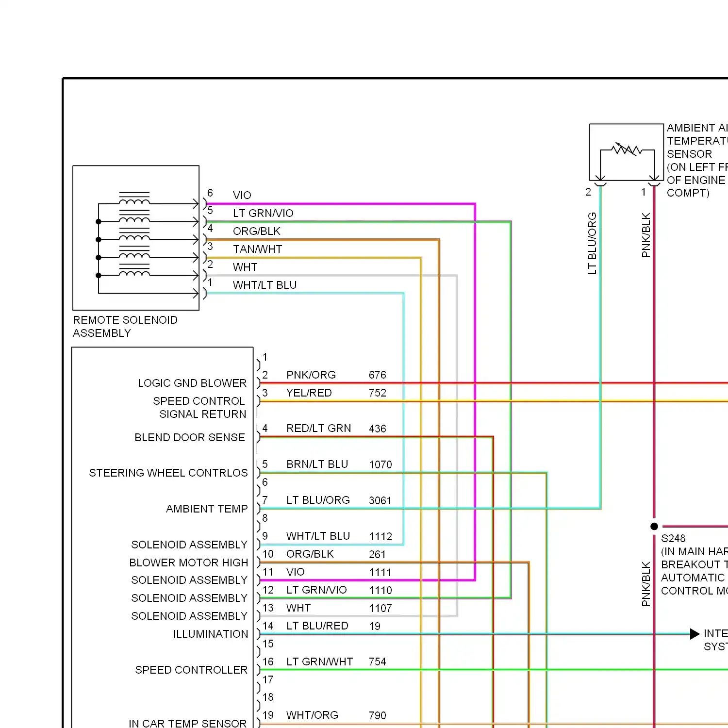Click the 'LT BLU/RED' wire label
The image size is (728, 728).
point(317,626)
